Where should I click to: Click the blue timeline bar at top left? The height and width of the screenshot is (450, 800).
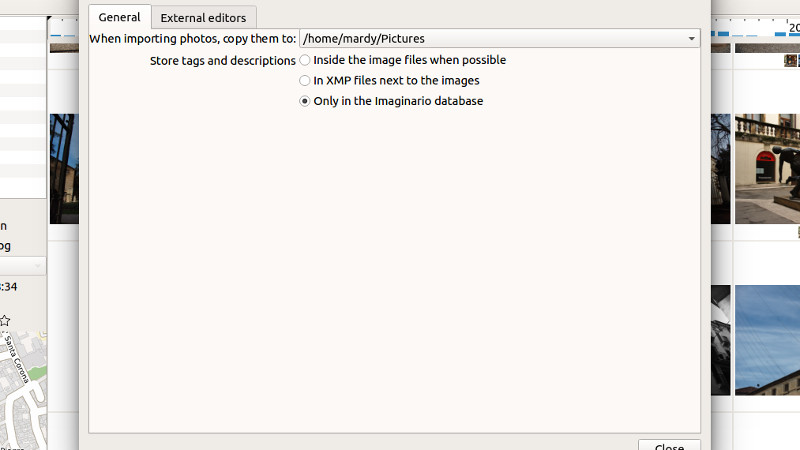pyautogui.click(x=56, y=35)
